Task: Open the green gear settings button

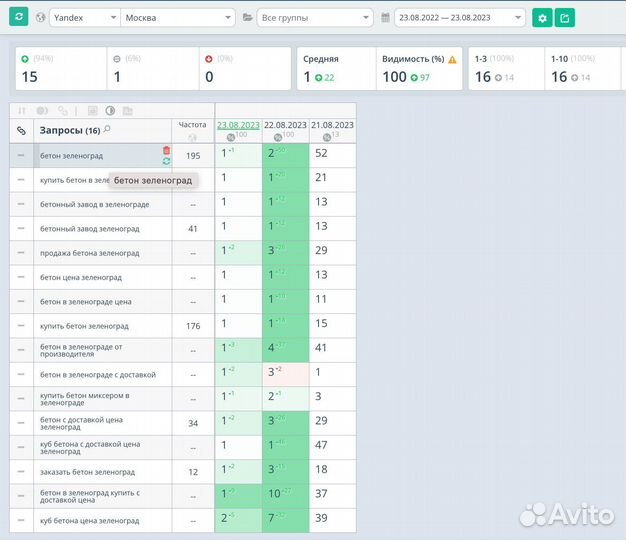Action: pos(542,18)
